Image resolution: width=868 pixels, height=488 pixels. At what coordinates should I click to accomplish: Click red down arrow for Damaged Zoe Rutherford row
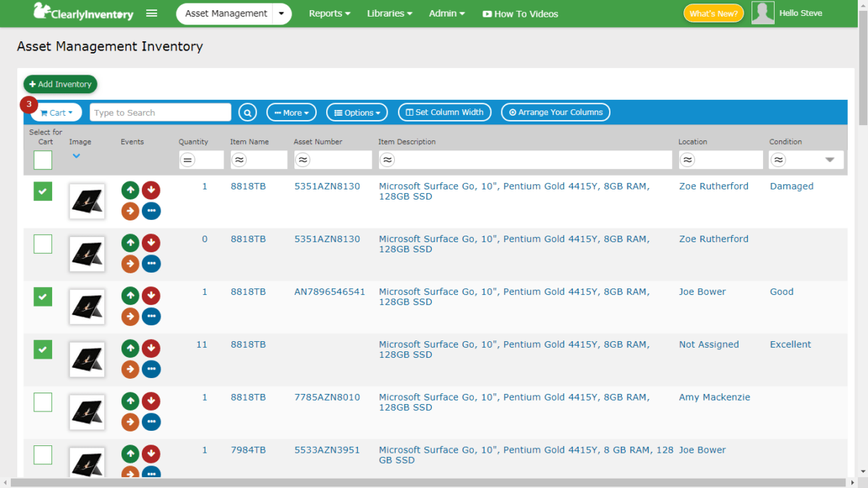click(x=151, y=190)
